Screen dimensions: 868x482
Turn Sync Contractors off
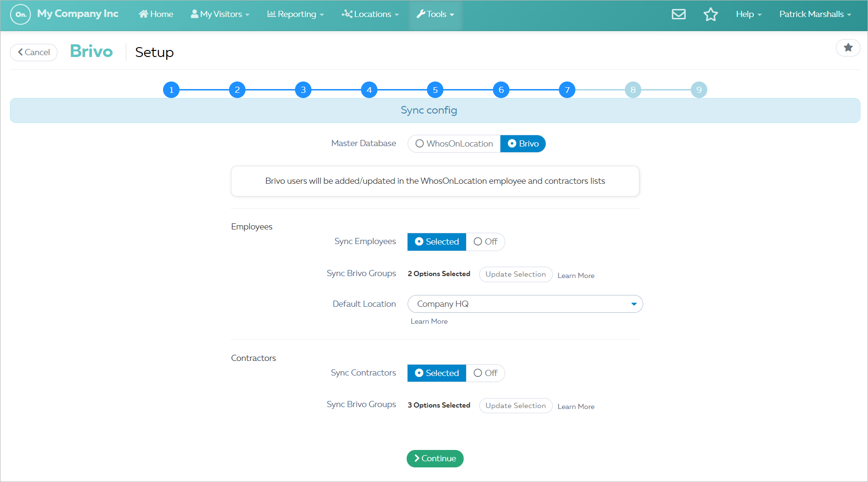[485, 373]
